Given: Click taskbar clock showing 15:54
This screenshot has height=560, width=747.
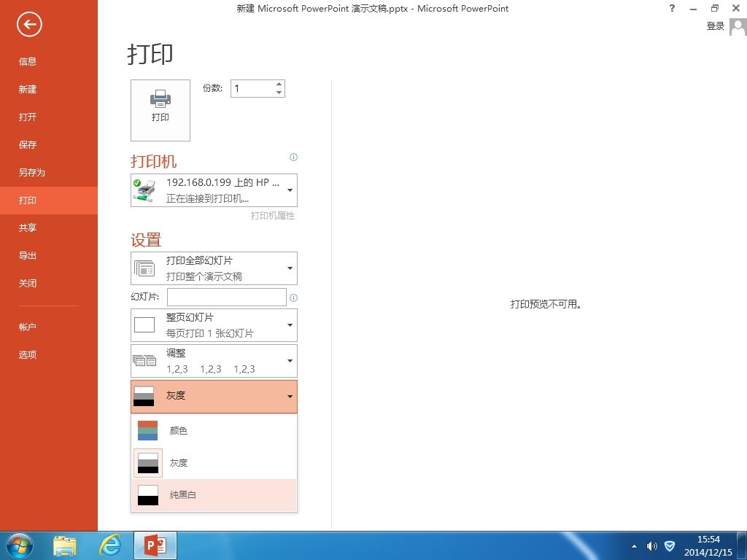Looking at the screenshot, I should coord(708,545).
